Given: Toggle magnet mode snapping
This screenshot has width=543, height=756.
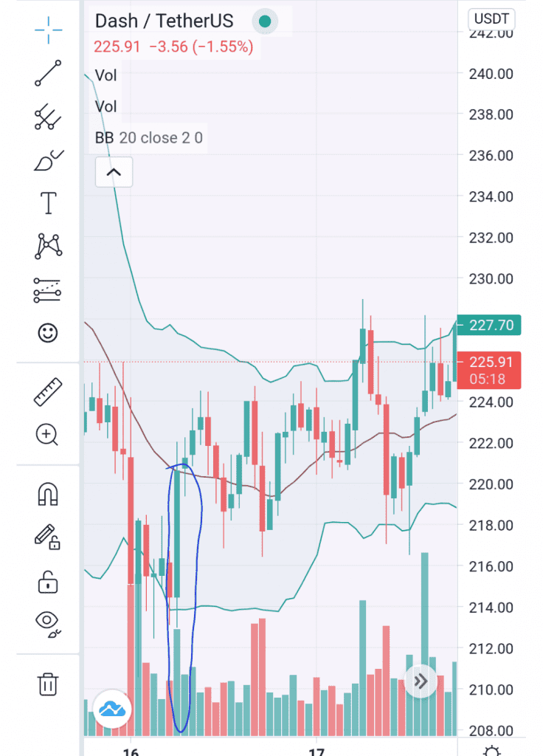Looking at the screenshot, I should [48, 494].
